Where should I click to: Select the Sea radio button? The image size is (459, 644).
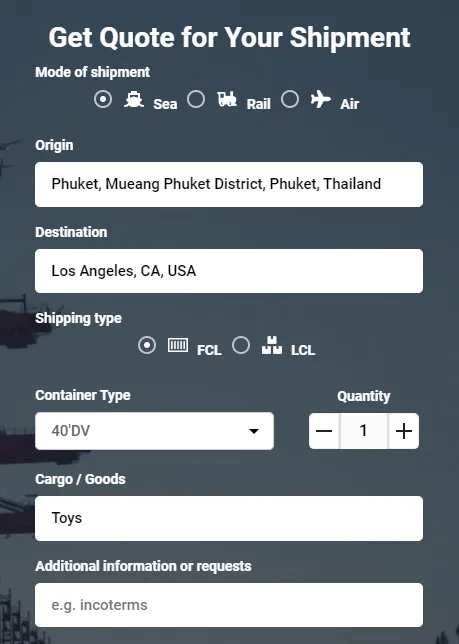(103, 99)
